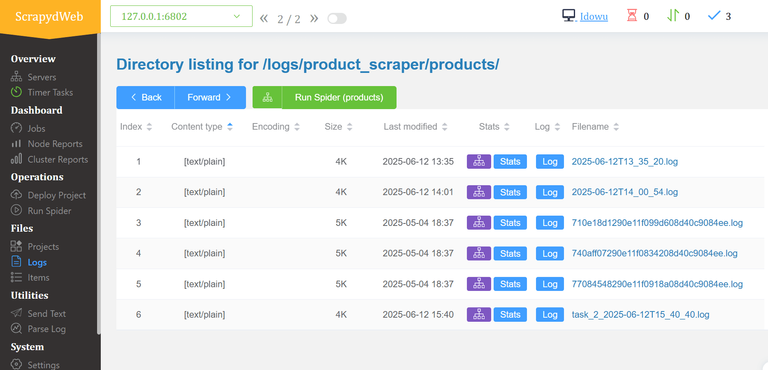
Task: Go to next node with double-right arrows
Action: [314, 19]
